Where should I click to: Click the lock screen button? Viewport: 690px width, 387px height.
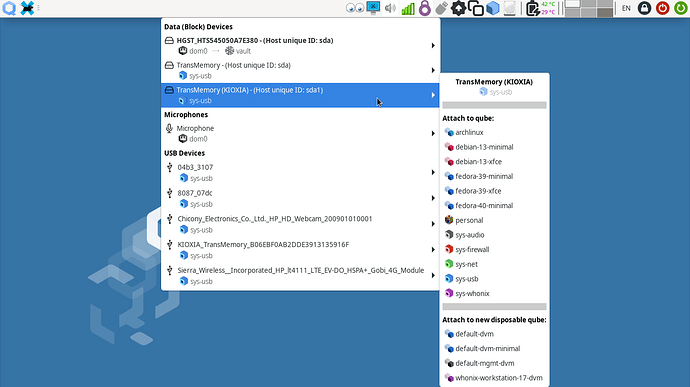click(x=645, y=8)
